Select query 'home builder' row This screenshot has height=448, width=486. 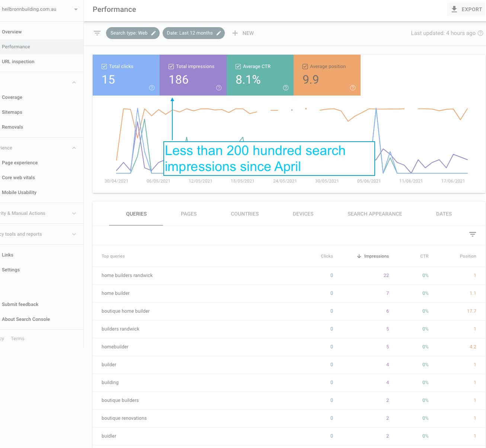tap(289, 293)
